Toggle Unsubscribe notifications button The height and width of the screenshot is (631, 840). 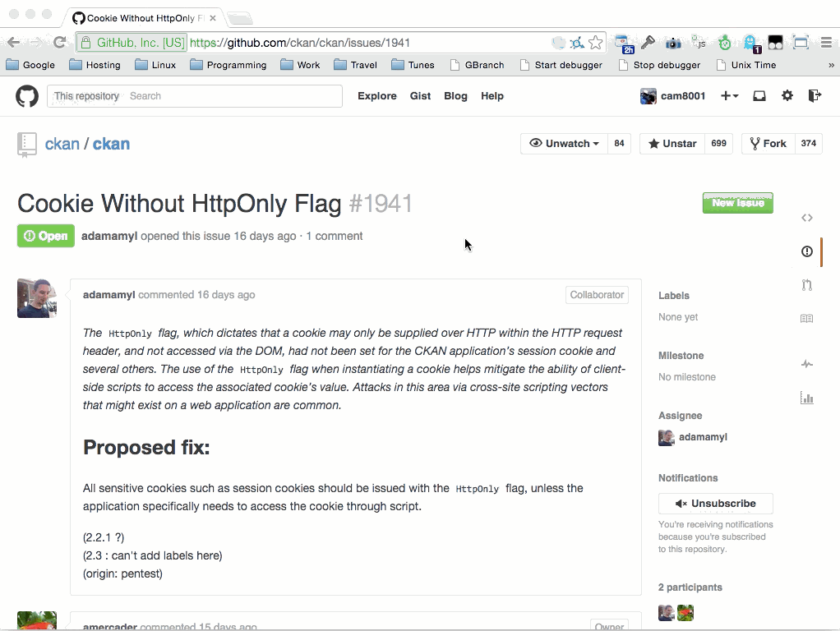pos(716,504)
